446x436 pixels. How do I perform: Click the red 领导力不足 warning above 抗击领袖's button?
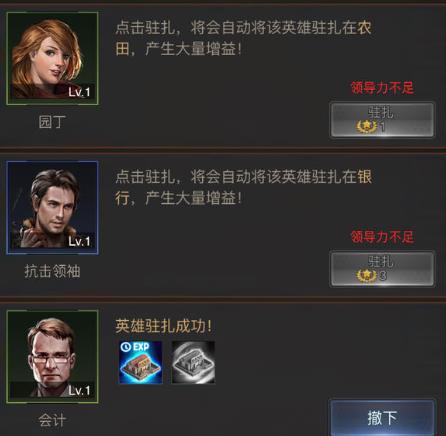(382, 237)
